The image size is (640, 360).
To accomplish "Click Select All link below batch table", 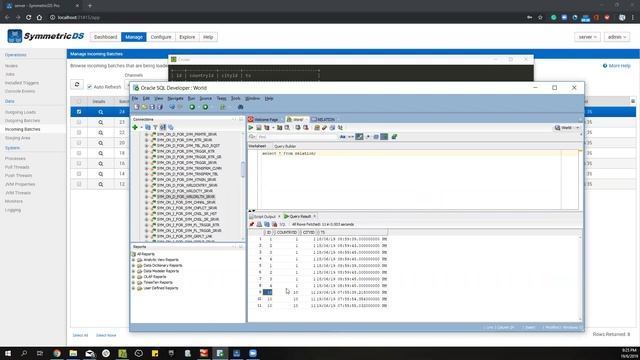I will [80, 336].
